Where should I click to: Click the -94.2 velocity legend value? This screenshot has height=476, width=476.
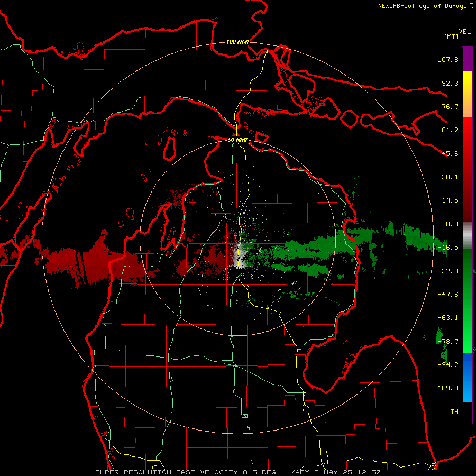(x=448, y=365)
